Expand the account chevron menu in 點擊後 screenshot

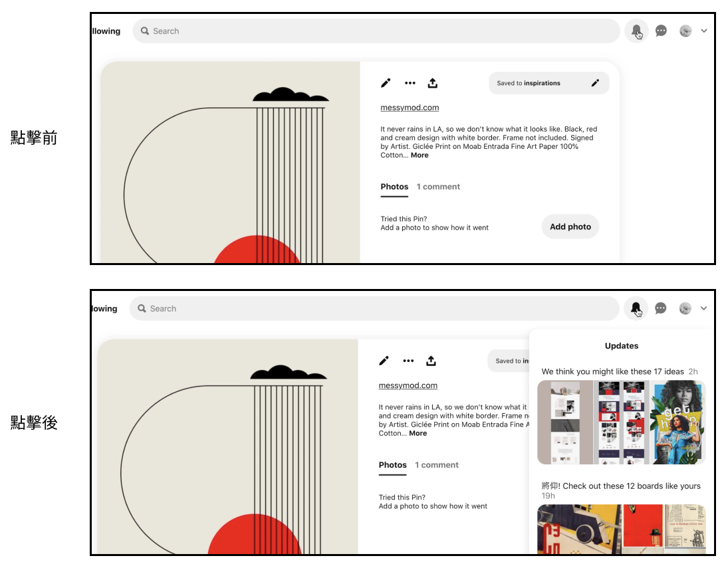click(x=704, y=308)
